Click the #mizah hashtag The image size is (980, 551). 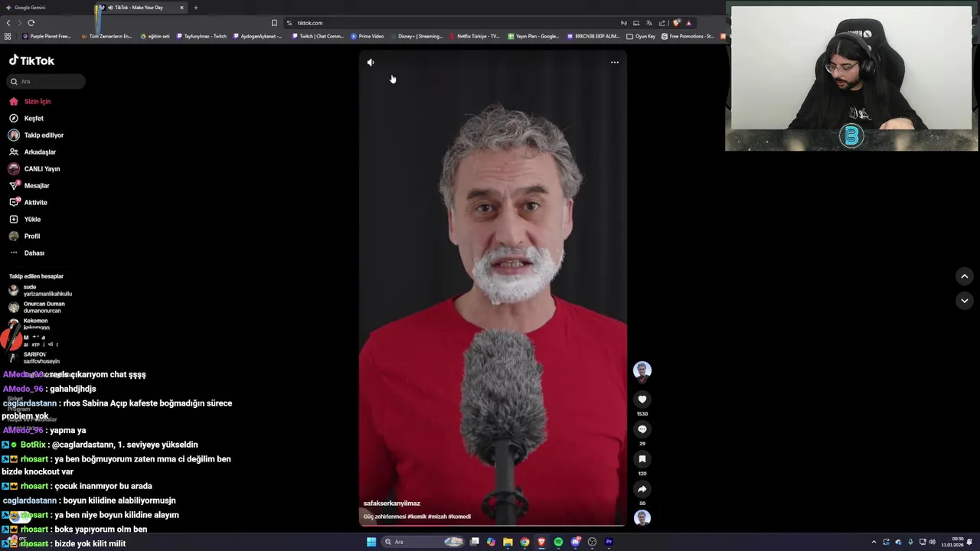(437, 517)
